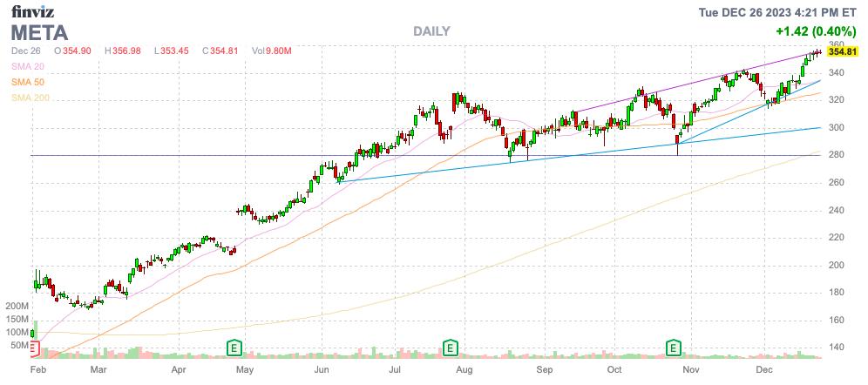Click the 50M volume axis label

(18, 346)
